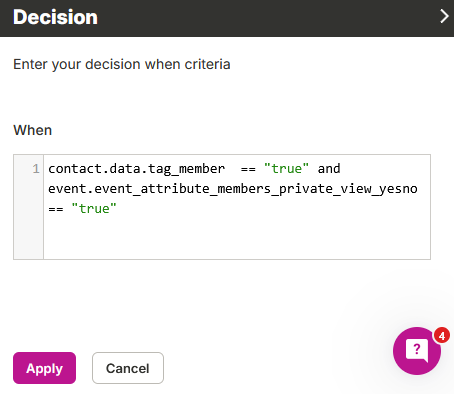
Task: Click the empty space below the expression in editor
Action: [237, 237]
